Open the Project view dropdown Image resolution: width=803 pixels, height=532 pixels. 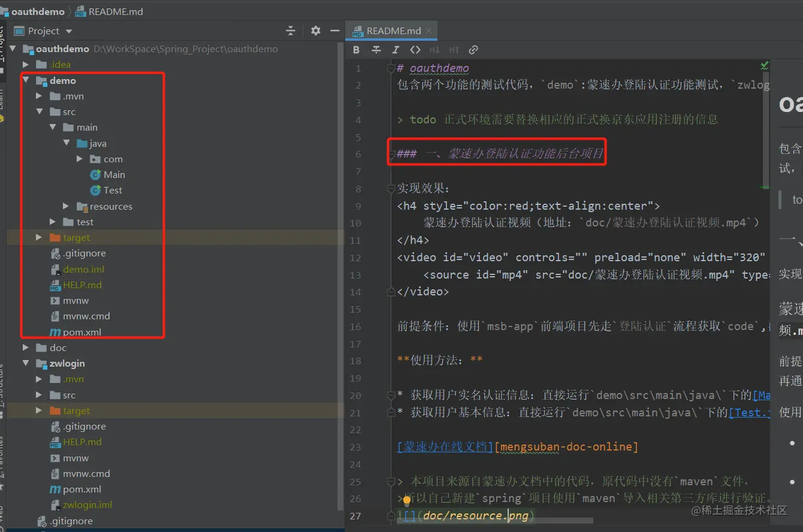pos(69,31)
